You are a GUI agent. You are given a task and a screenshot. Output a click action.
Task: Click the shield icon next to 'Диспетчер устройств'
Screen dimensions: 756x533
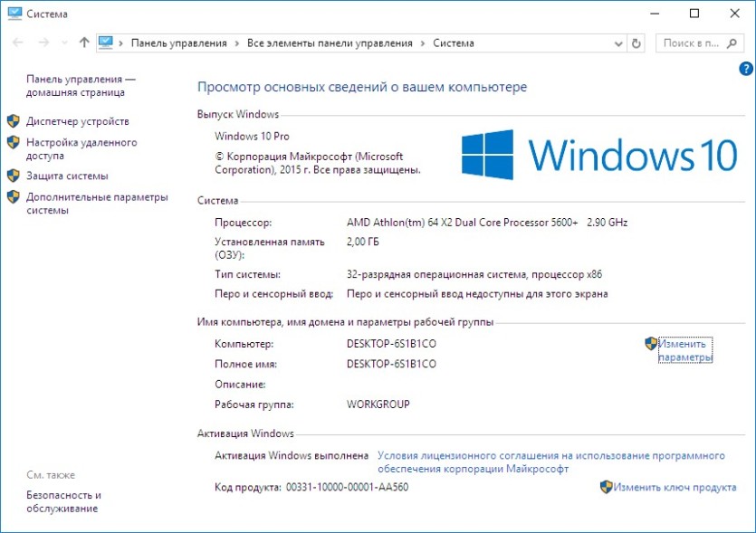[14, 121]
